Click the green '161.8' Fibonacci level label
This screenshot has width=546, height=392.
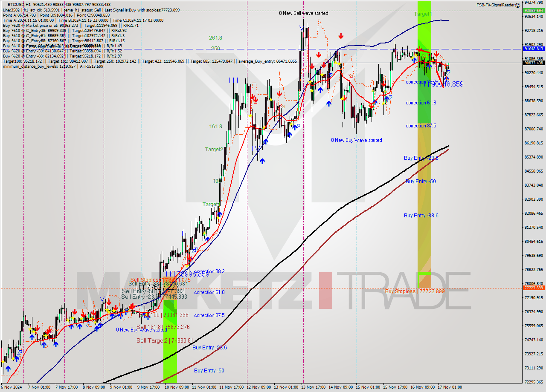click(x=215, y=127)
